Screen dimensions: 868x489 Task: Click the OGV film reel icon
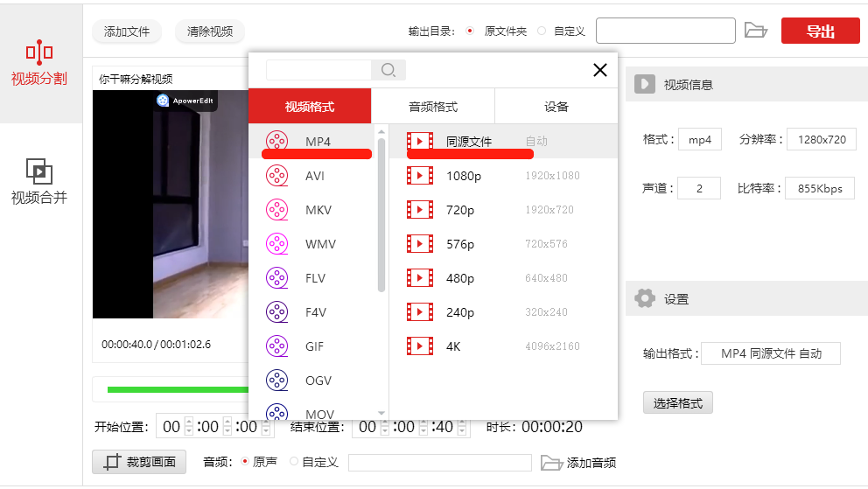pyautogui.click(x=276, y=381)
